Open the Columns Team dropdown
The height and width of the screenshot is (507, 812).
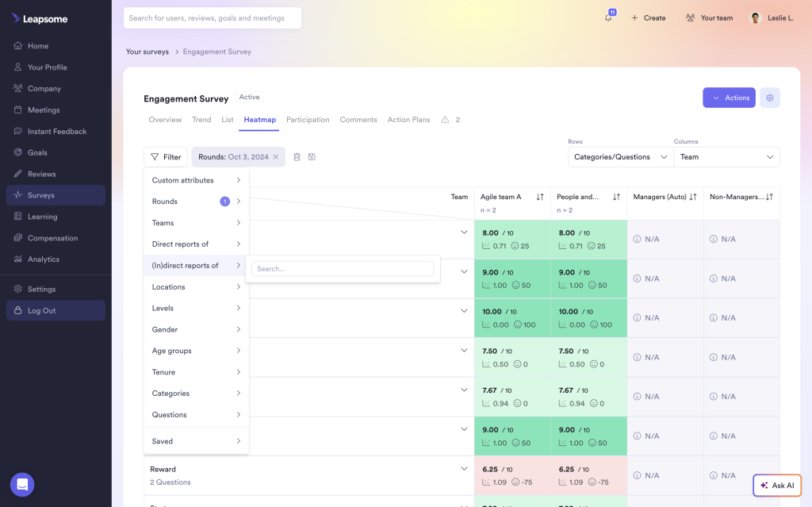[x=726, y=156]
